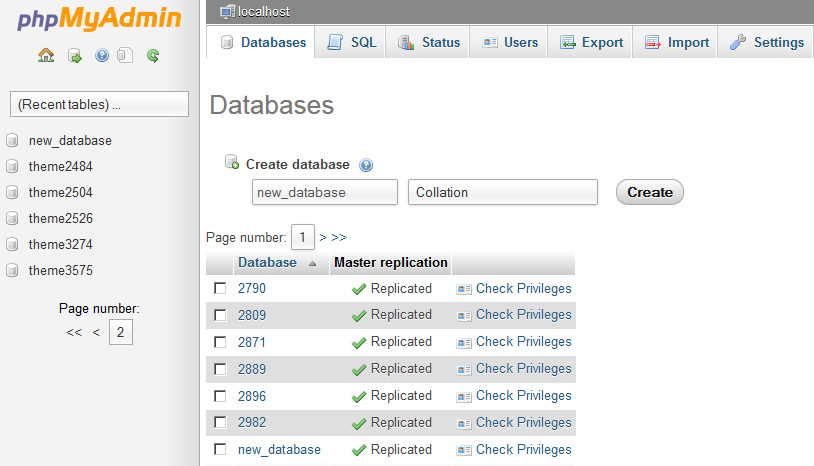Open the main page number selector

point(302,238)
